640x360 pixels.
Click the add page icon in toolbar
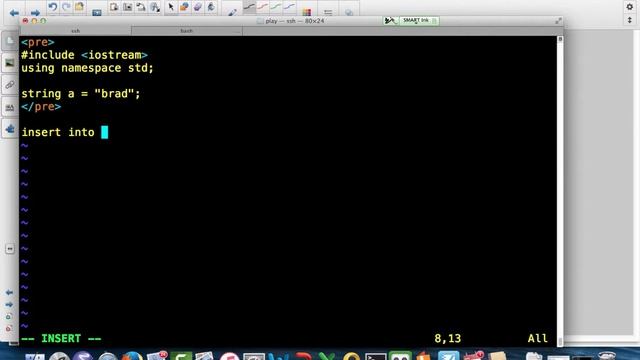click(x=114, y=7)
